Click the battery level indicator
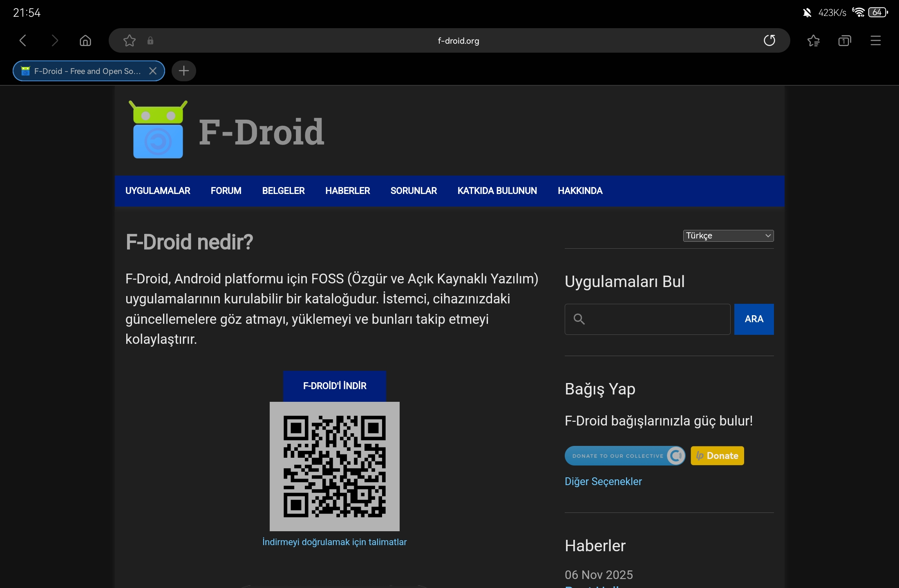This screenshot has width=899, height=588. [x=878, y=12]
